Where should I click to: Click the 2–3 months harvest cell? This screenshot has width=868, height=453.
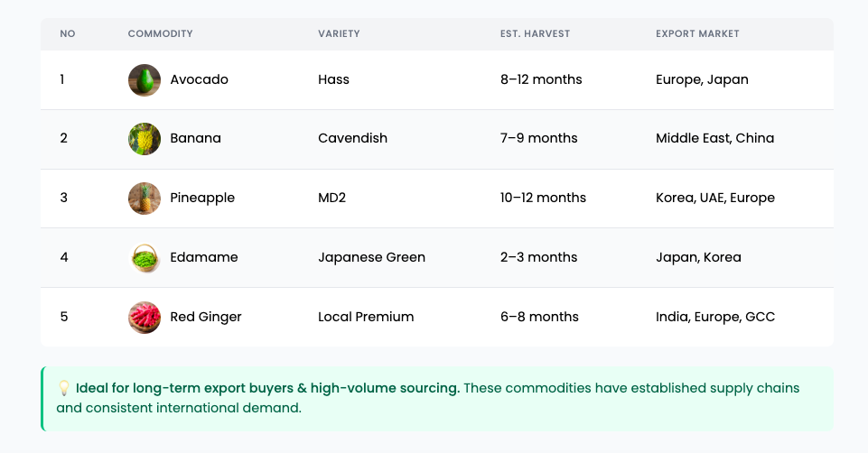coord(538,258)
